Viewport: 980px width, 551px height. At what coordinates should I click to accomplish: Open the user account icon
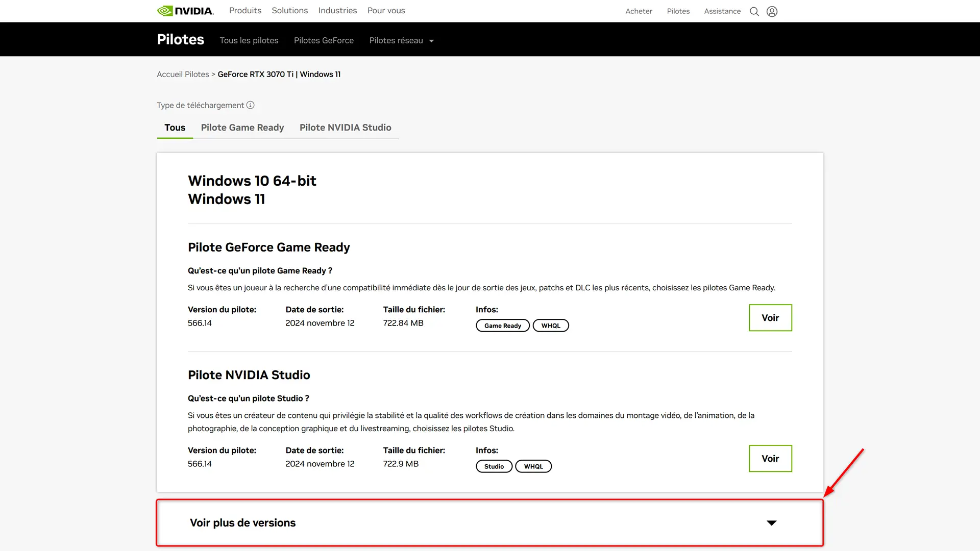[x=772, y=11]
